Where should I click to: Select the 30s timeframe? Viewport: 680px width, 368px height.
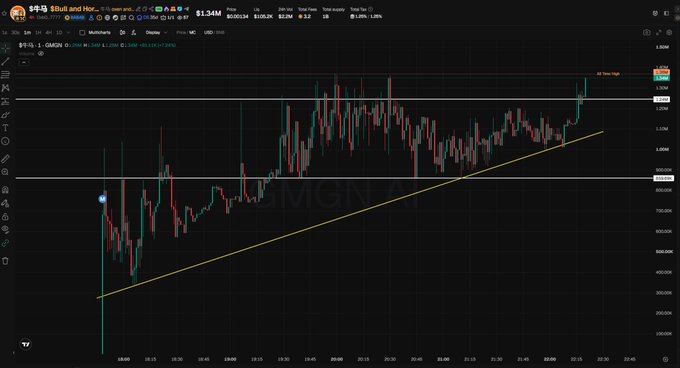tap(15, 33)
